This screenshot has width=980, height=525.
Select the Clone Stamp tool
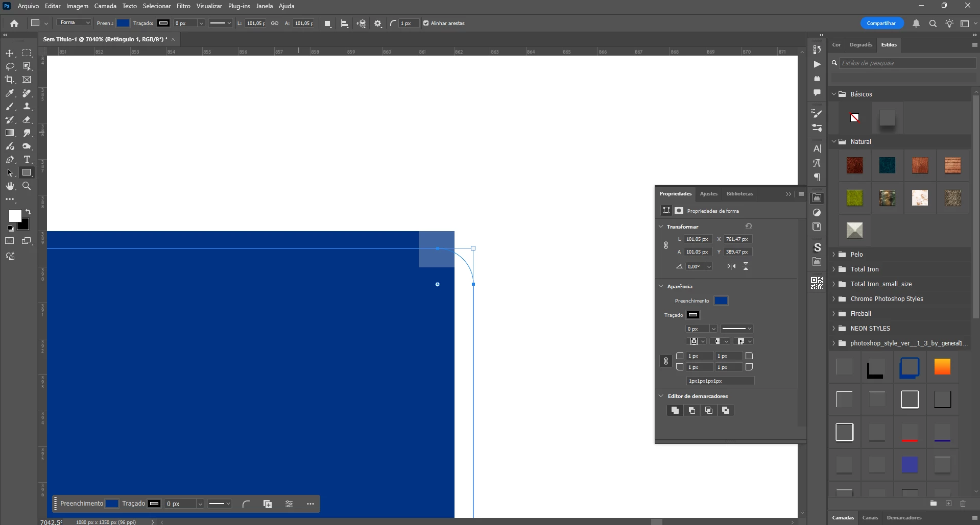click(27, 107)
